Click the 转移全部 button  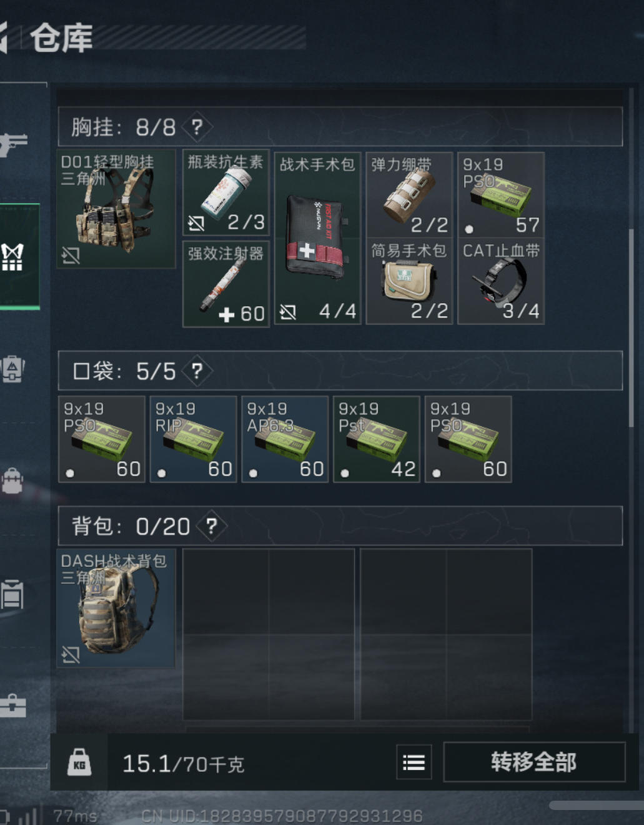pos(534,762)
